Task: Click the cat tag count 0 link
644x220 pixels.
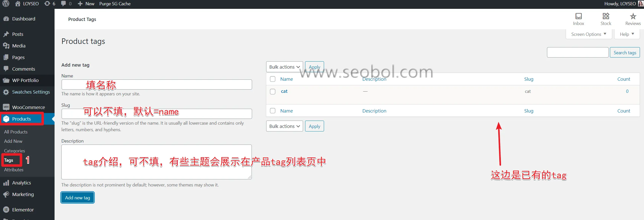Action: [x=627, y=91]
